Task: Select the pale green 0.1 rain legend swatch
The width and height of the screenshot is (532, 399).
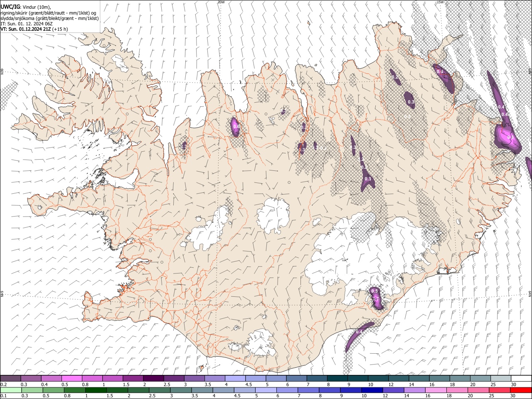Action: (11, 390)
